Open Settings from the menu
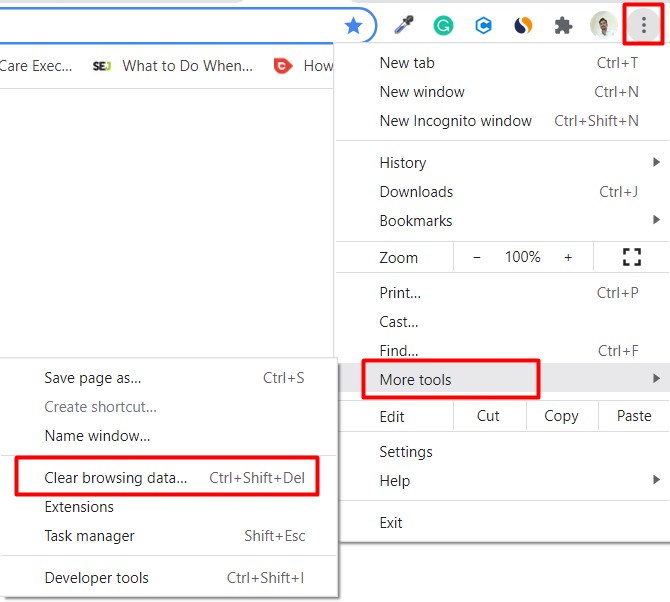This screenshot has width=670, height=602. pos(502,452)
